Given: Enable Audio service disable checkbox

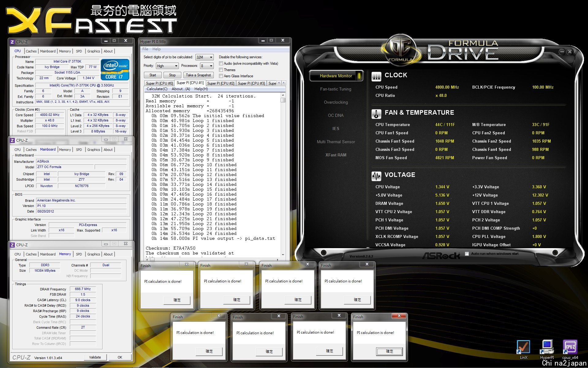Looking at the screenshot, I should coord(221,63).
